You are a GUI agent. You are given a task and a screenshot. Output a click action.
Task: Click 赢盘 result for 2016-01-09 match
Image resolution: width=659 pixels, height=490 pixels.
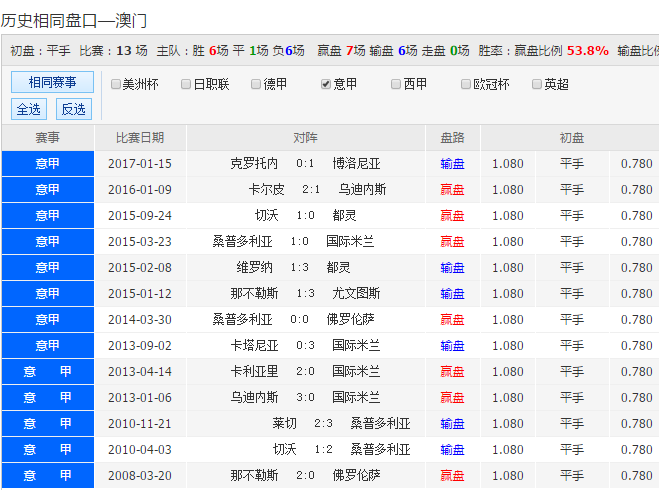click(452, 190)
